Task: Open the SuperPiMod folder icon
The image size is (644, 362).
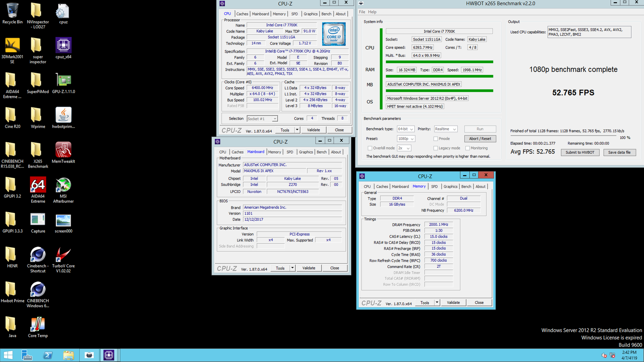Action: [x=38, y=83]
